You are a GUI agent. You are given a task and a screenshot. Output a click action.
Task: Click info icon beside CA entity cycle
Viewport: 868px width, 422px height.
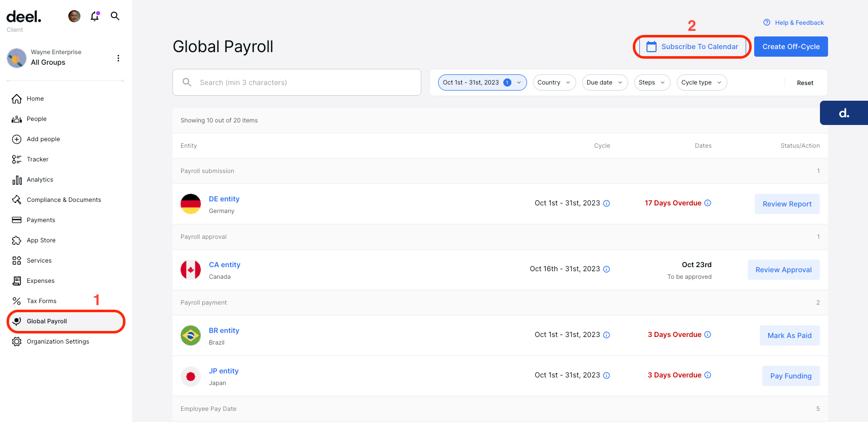click(606, 269)
